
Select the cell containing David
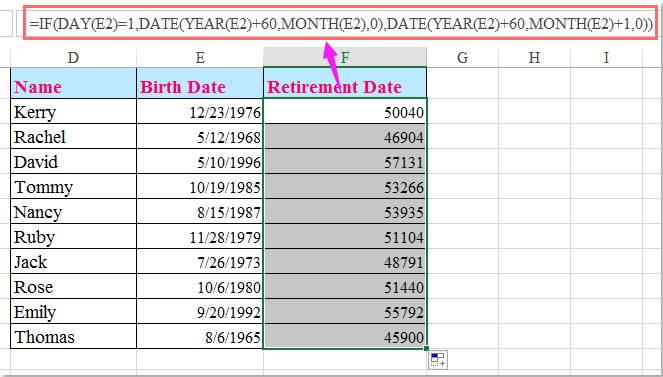73,161
